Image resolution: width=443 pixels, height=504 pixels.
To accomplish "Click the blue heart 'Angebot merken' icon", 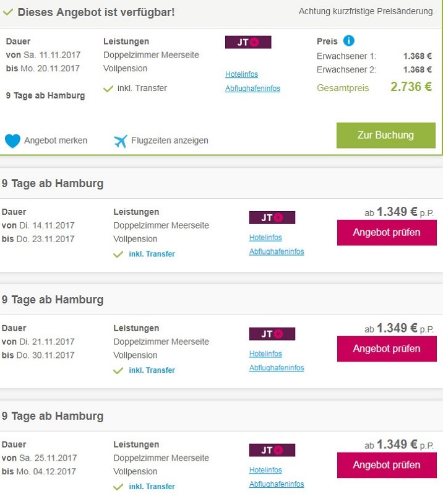I will click(12, 141).
